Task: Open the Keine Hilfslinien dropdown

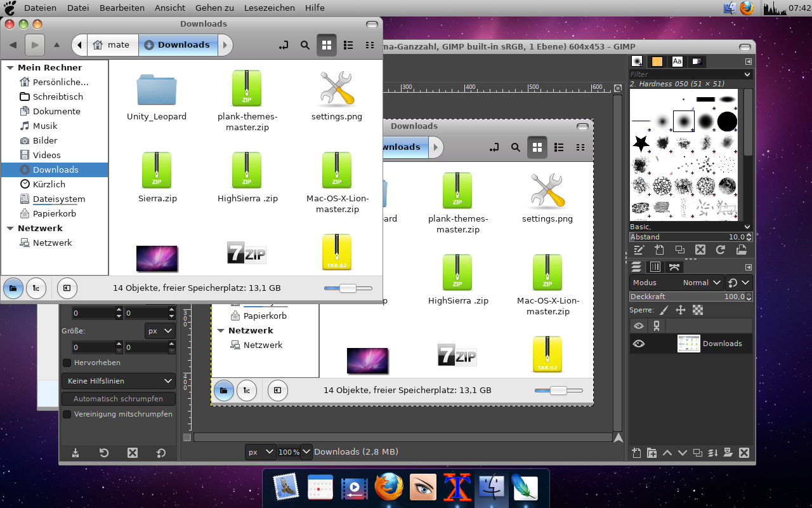Action: pyautogui.click(x=119, y=380)
